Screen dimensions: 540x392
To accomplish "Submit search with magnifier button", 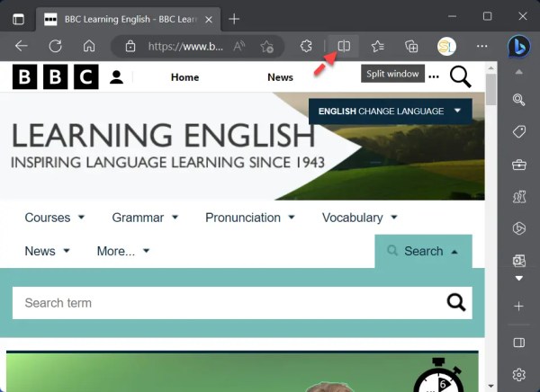I will click(x=456, y=302).
